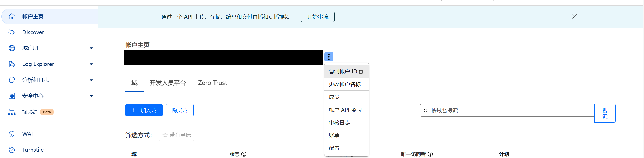Click the WAF shield icon
The image size is (644, 158).
pyautogui.click(x=12, y=134)
